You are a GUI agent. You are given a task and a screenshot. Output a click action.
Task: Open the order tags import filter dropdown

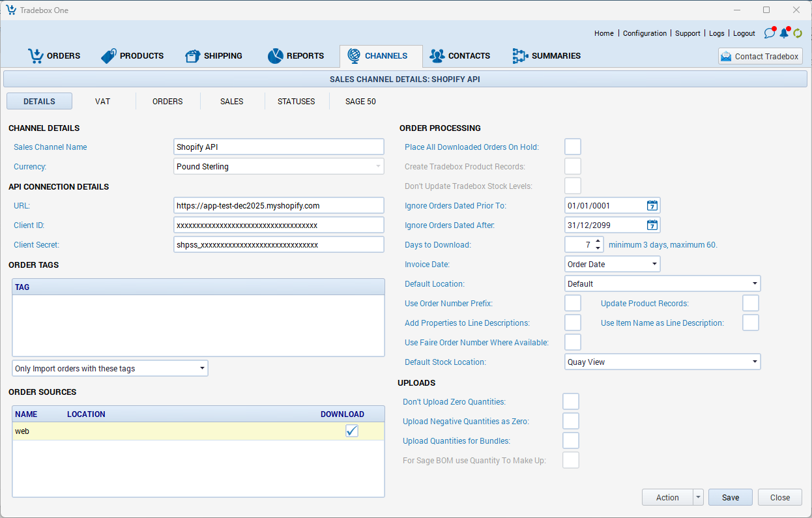pyautogui.click(x=201, y=369)
